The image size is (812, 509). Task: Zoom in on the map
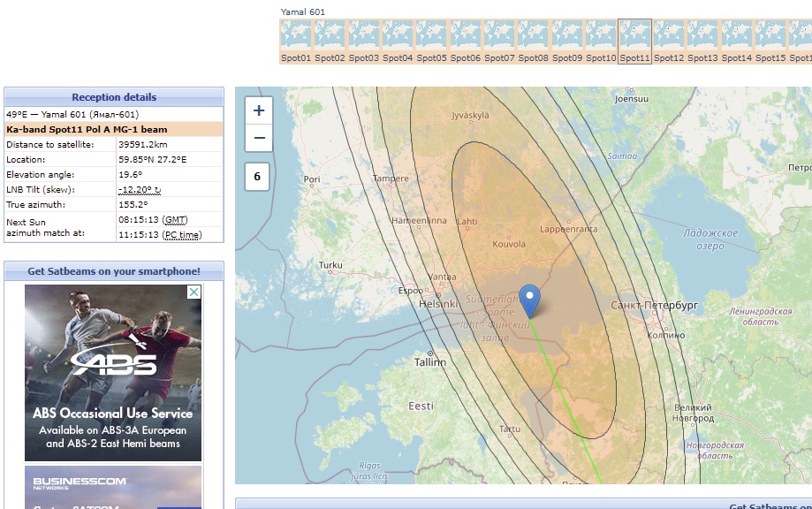(x=259, y=111)
